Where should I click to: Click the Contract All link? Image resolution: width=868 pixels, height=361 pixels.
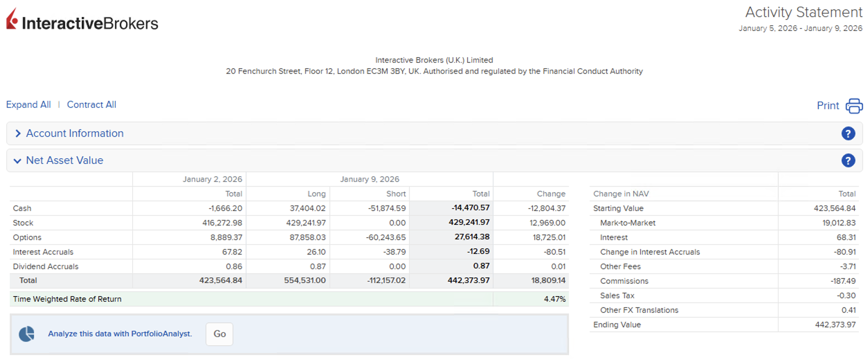pyautogui.click(x=91, y=105)
